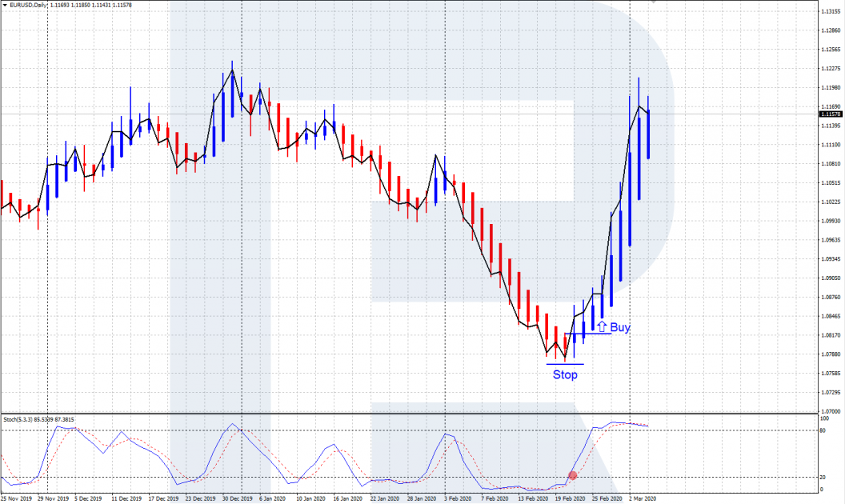This screenshot has height=504, width=845.
Task: Select the blue Buy text label
Action: click(620, 327)
